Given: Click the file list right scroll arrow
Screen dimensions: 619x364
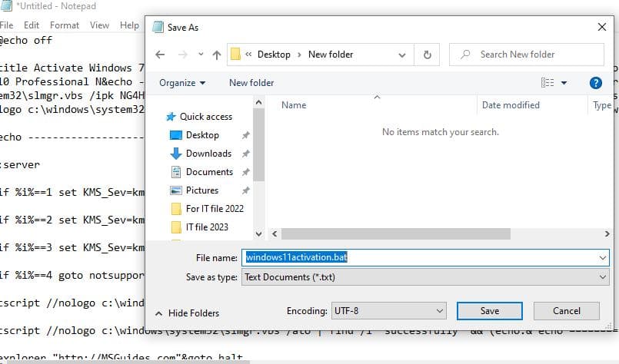Looking at the screenshot, I should [607, 234].
